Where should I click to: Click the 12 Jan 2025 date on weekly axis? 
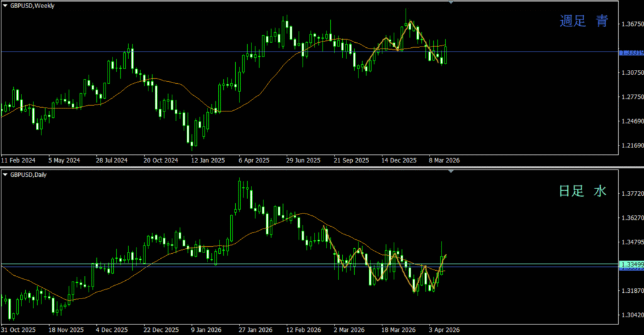coord(208,161)
